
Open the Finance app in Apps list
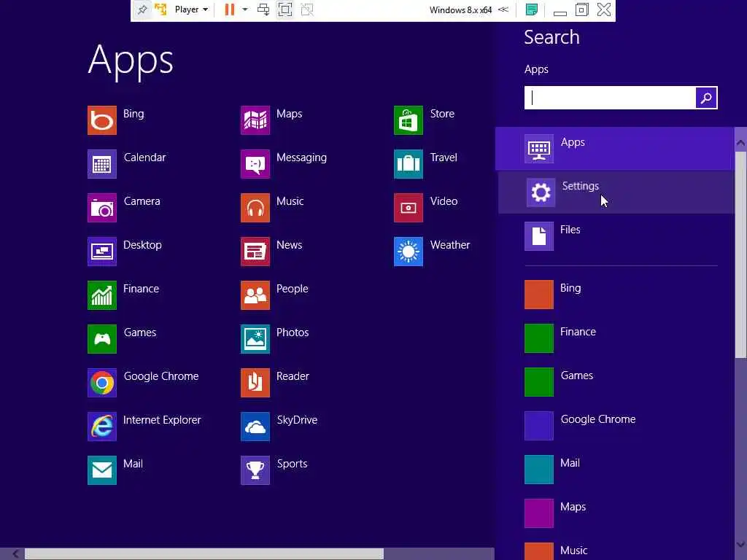(x=123, y=295)
